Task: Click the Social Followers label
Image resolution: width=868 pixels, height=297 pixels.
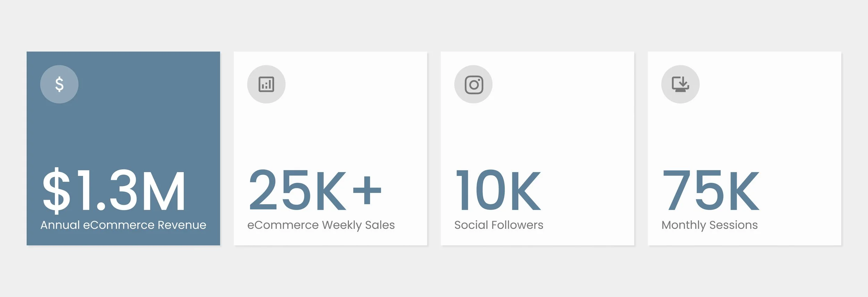Action: (499, 225)
